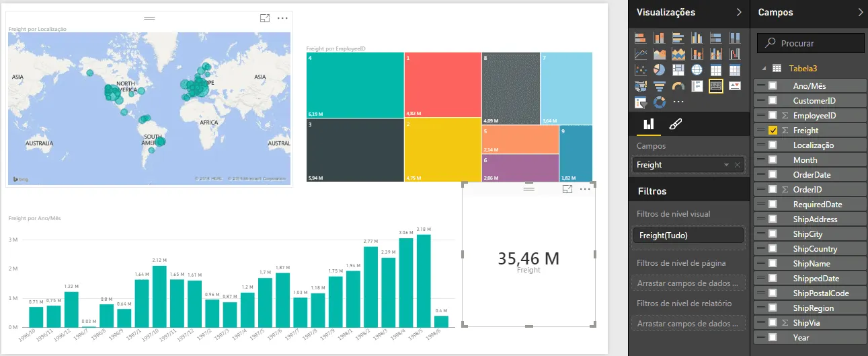This screenshot has height=356, width=868.
Task: Pick the scatter chart visualization icon
Action: coord(641,69)
